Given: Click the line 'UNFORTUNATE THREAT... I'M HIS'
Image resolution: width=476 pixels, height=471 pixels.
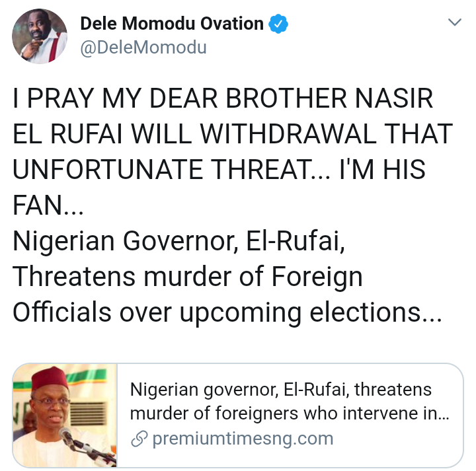Looking at the screenshot, I should point(219,170).
